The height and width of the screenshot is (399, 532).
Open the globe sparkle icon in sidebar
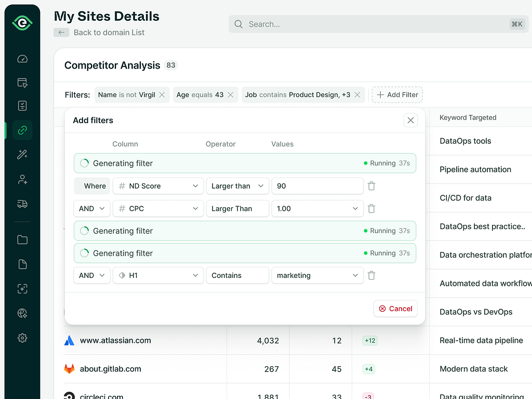click(x=22, y=313)
